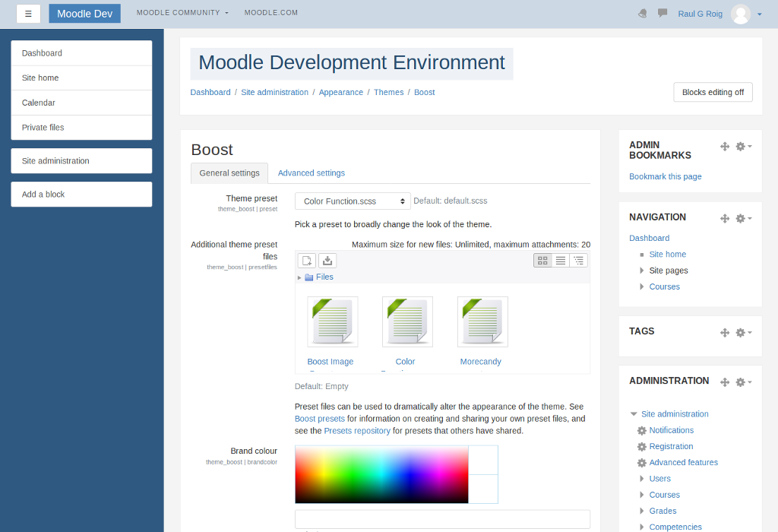Switch to the Advanced settings tab
Viewport: 778px width, 532px height.
point(311,173)
